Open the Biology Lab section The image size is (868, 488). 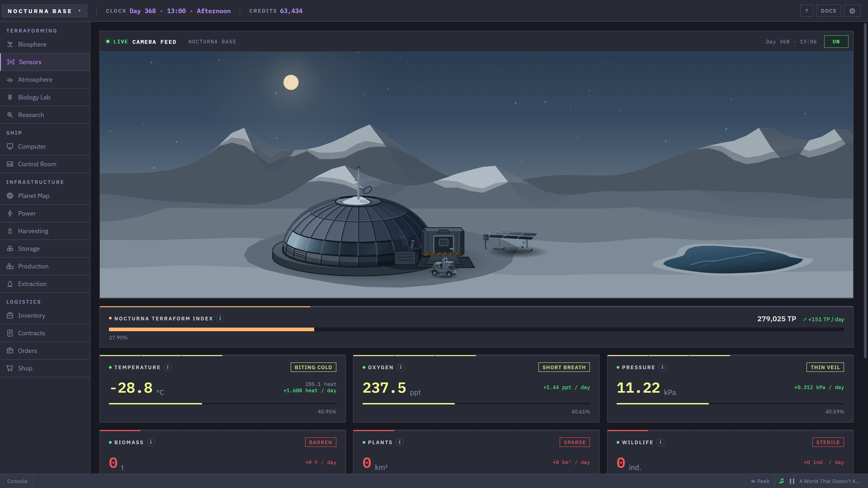pyautogui.click(x=45, y=97)
